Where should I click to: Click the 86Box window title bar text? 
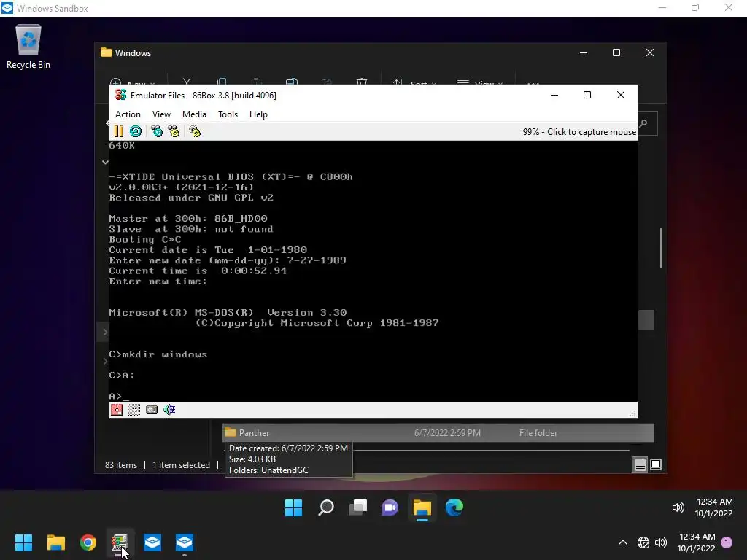pos(204,96)
